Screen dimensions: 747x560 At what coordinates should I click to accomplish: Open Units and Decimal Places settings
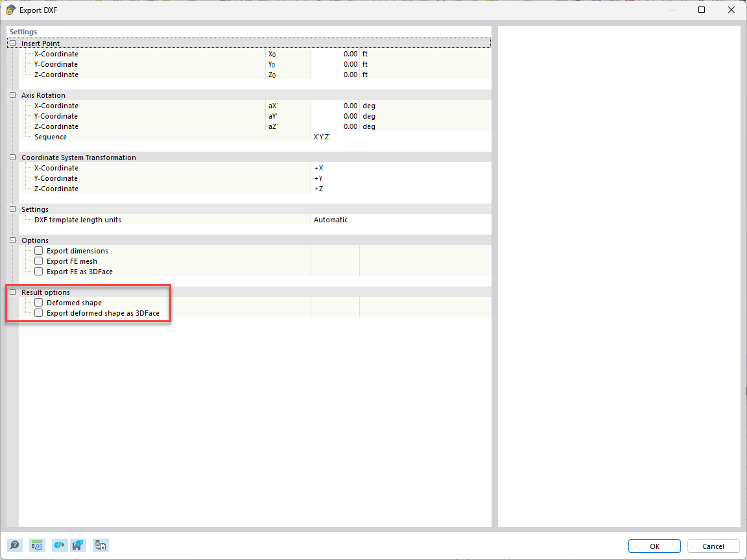click(37, 545)
